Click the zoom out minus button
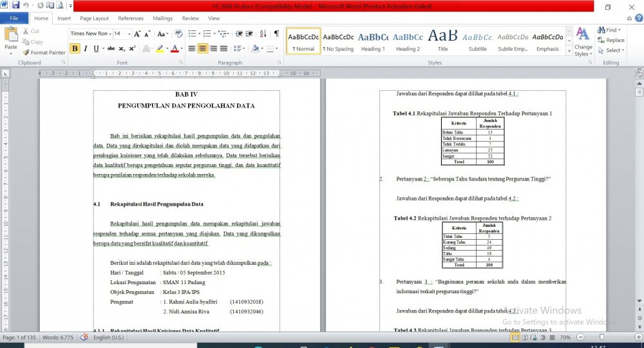This screenshot has width=644, height=348. click(580, 337)
